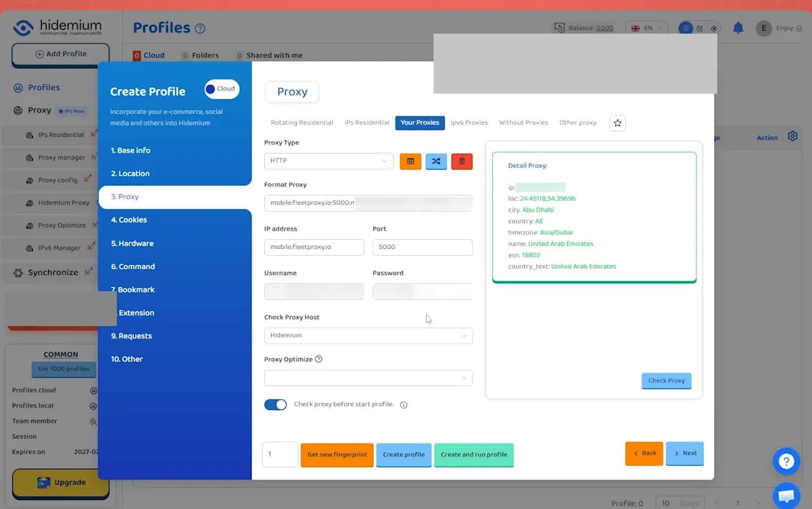The width and height of the screenshot is (812, 509).
Task: Click the Username input field
Action: pos(314,291)
